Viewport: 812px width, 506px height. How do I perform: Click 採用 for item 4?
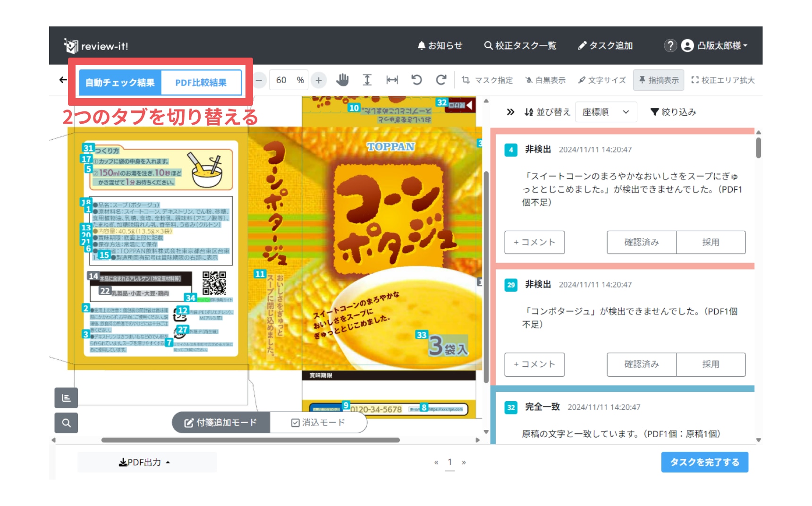click(710, 243)
